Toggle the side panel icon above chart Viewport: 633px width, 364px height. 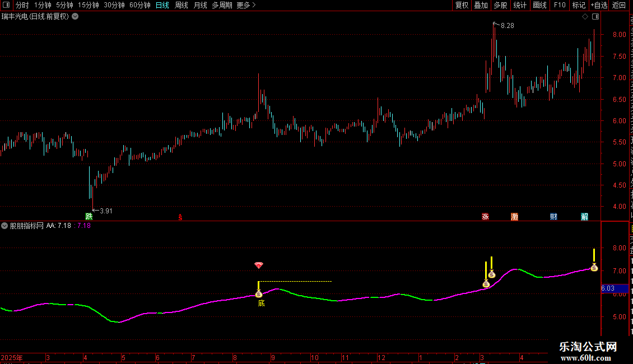[x=595, y=17]
